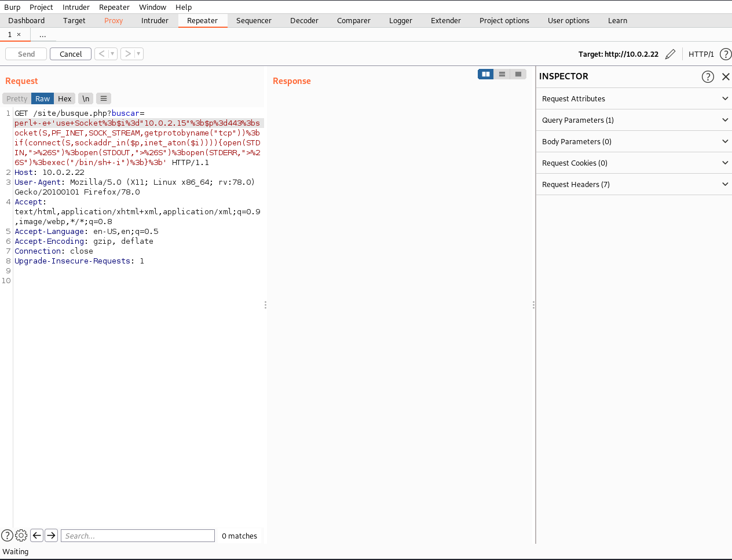Viewport: 732px width, 560px height.
Task: Open the Learn tab
Action: 617,20
